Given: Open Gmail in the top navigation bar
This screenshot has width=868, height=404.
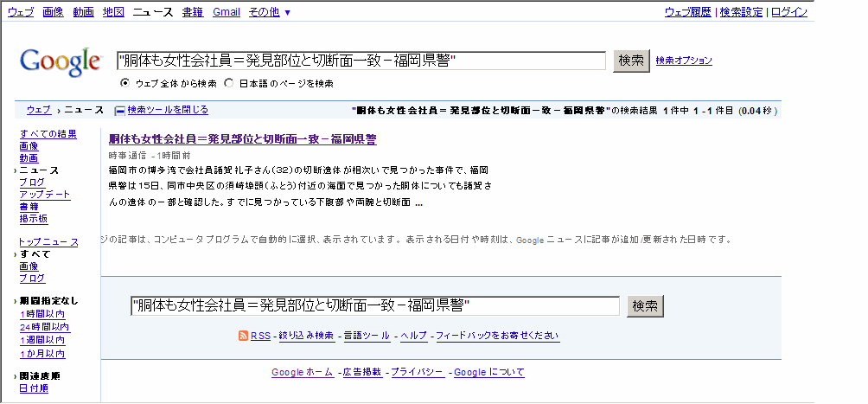Looking at the screenshot, I should [x=227, y=12].
